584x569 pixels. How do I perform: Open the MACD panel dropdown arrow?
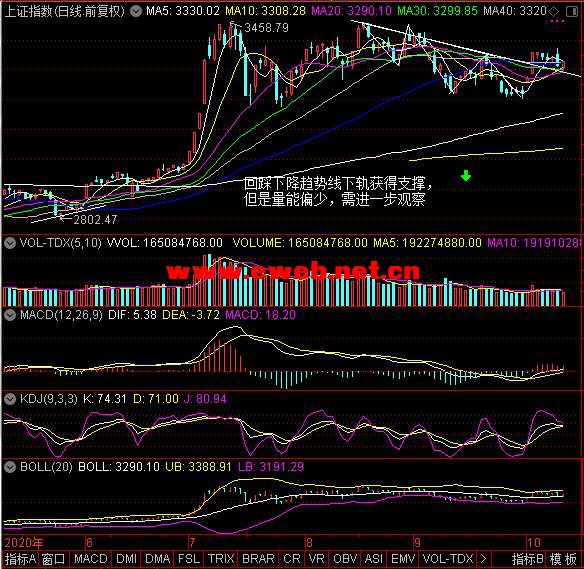[x=10, y=315]
